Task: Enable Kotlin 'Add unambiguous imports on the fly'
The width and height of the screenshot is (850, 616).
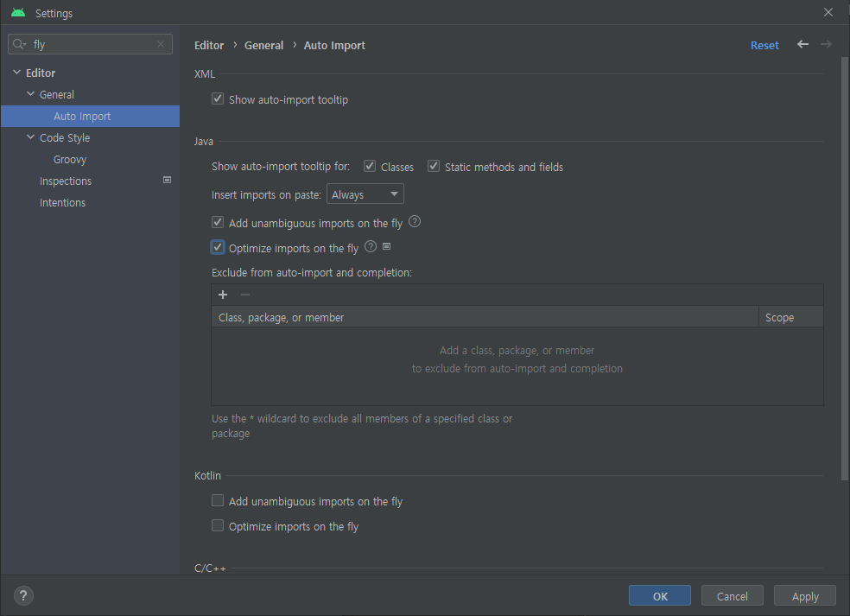Action: pyautogui.click(x=218, y=500)
